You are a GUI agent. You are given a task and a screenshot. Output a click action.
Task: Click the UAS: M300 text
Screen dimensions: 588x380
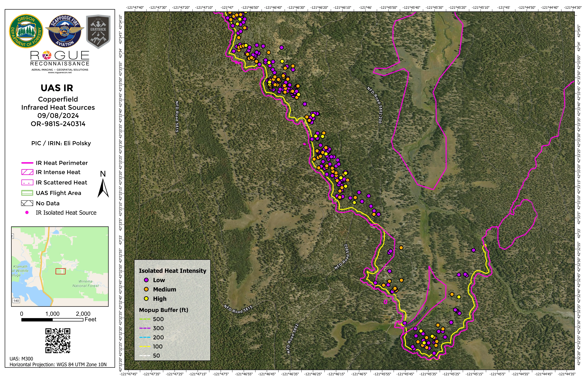(21, 359)
